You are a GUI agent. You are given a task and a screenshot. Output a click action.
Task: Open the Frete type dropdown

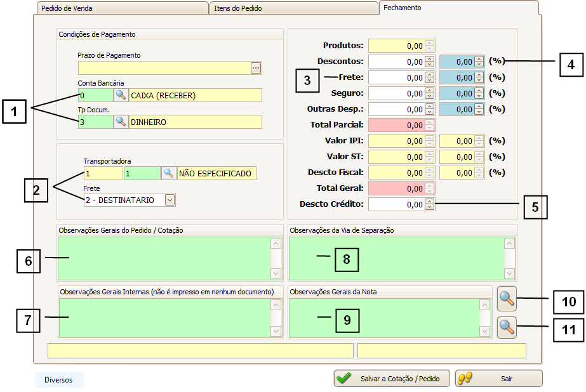(170, 200)
